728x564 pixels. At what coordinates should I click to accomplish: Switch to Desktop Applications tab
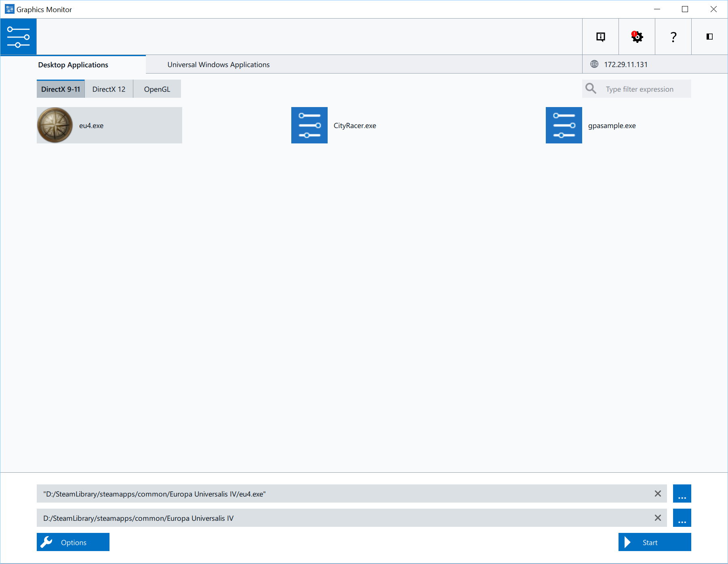tap(73, 65)
